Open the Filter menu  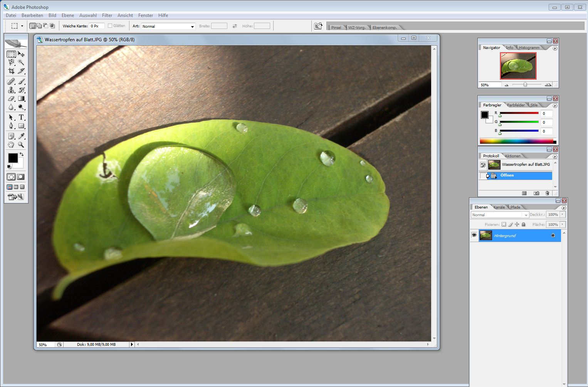107,15
